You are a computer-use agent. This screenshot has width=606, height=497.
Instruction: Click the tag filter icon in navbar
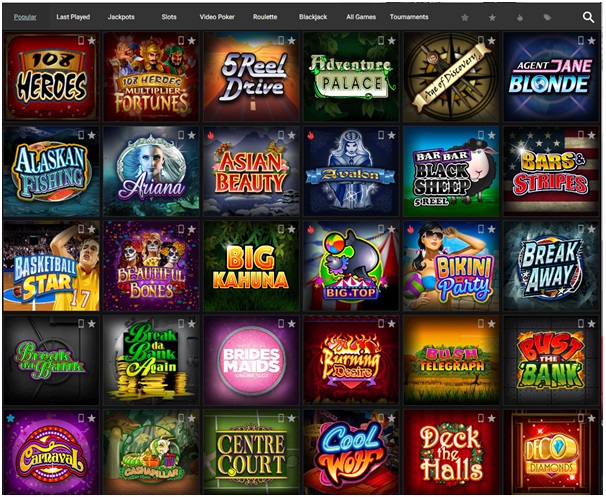[547, 17]
